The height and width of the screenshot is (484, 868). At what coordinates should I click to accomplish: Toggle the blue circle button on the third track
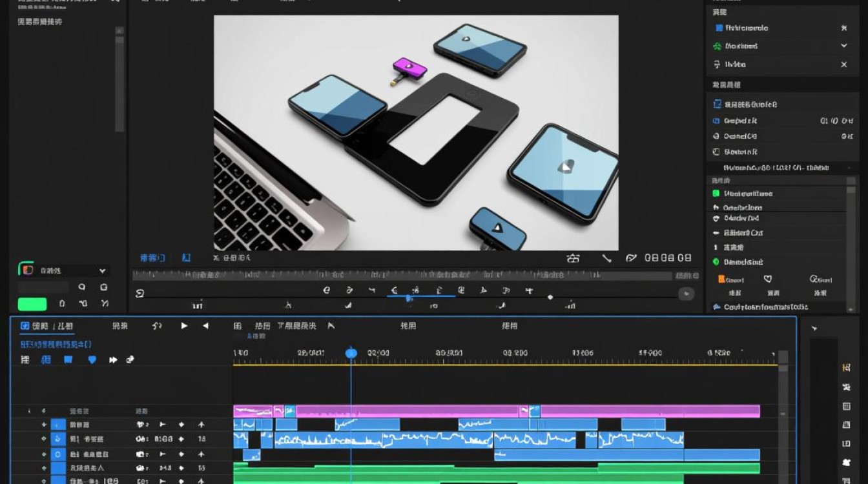[x=58, y=454]
